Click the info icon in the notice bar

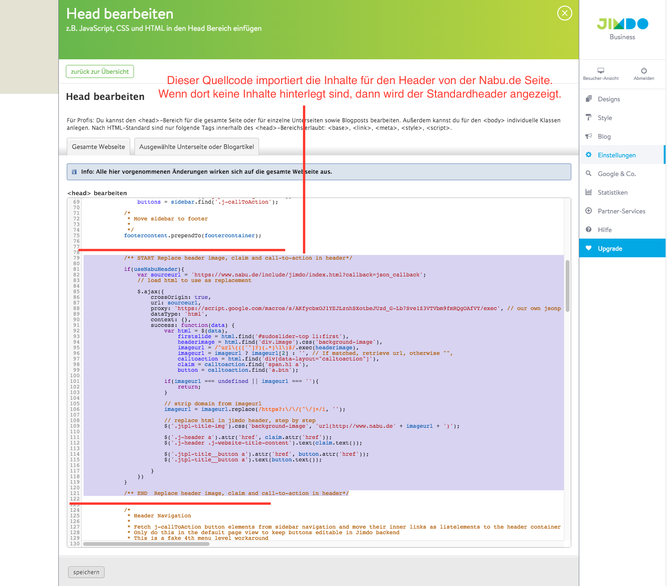coord(74,172)
